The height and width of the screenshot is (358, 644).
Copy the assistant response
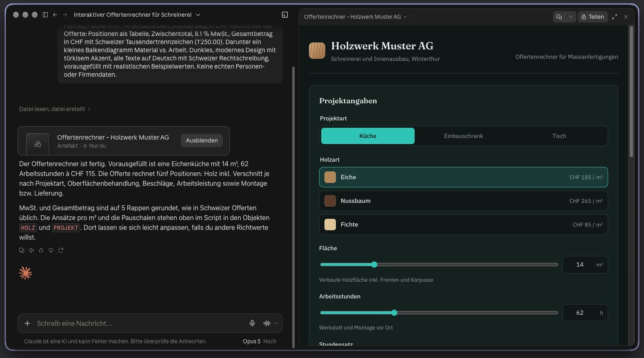pyautogui.click(x=22, y=250)
